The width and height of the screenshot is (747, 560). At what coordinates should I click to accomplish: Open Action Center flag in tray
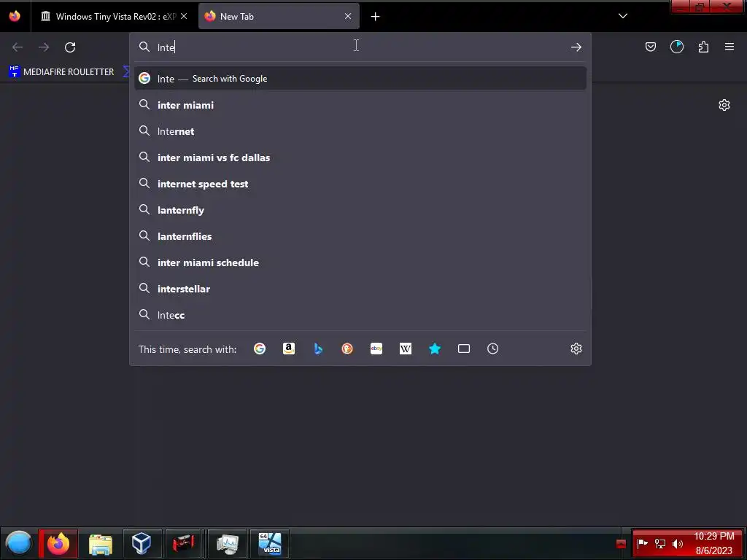point(642,543)
